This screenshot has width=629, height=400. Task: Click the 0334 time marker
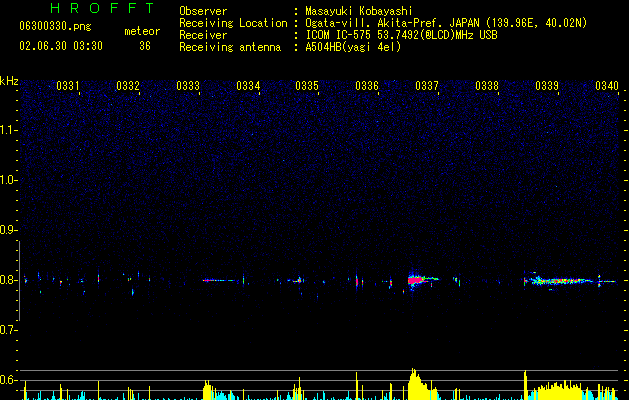click(x=248, y=86)
